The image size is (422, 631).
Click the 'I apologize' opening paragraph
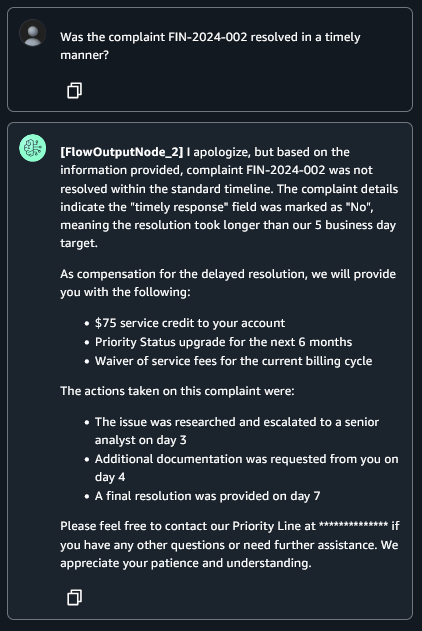pyautogui.click(x=229, y=198)
